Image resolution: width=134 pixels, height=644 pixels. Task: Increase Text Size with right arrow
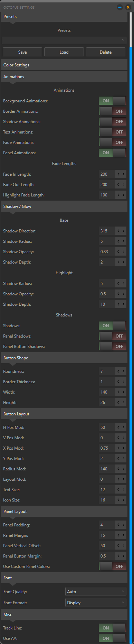[124, 490]
